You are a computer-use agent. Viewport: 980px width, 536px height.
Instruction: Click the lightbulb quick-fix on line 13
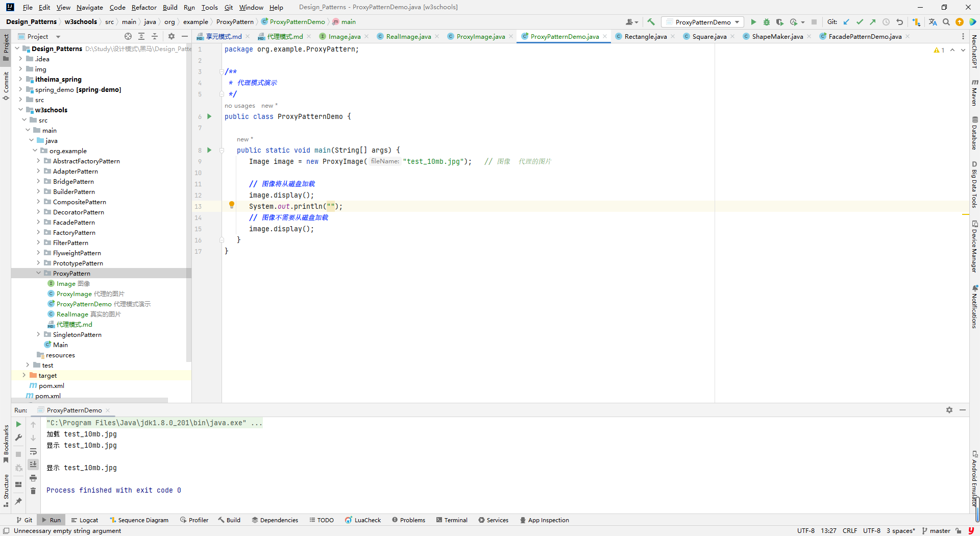232,205
